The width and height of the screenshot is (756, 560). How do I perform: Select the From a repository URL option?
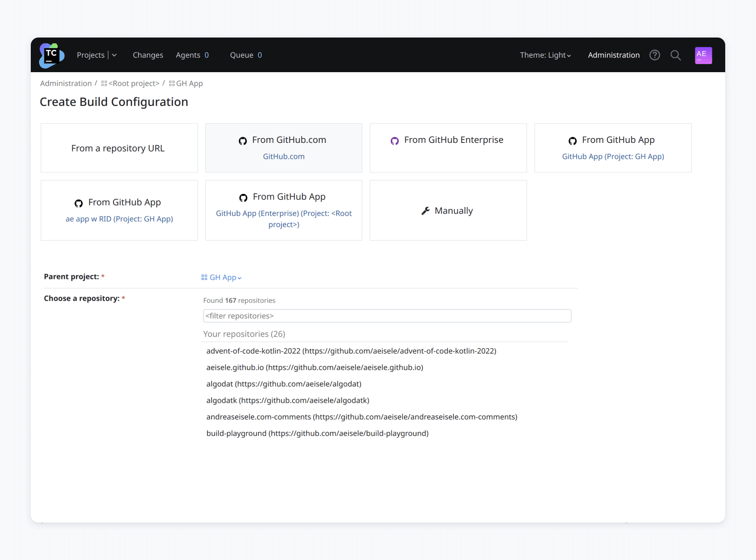pos(119,148)
